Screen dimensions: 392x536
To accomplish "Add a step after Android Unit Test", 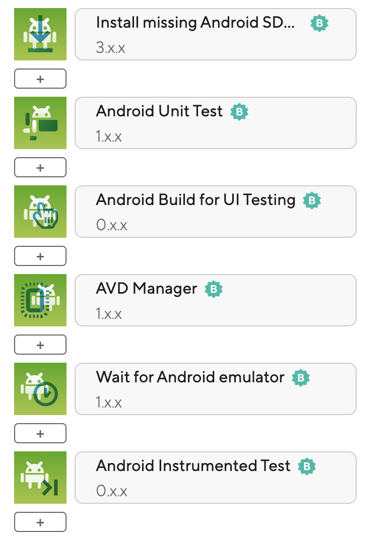I will 40,167.
